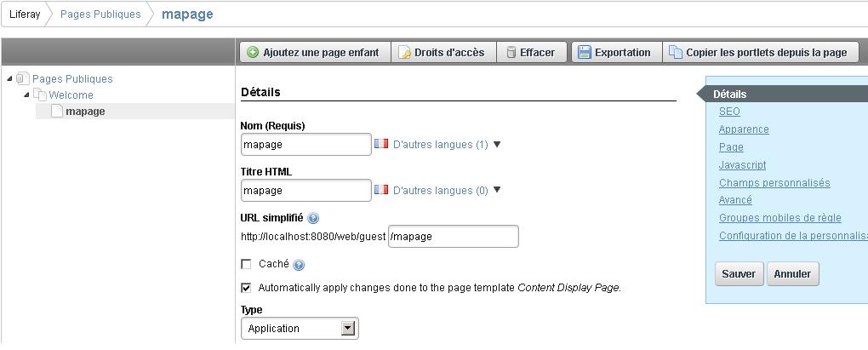Image resolution: width=868 pixels, height=350 pixels.
Task: Click the Droits d'accès permissions icon
Action: coord(405,53)
